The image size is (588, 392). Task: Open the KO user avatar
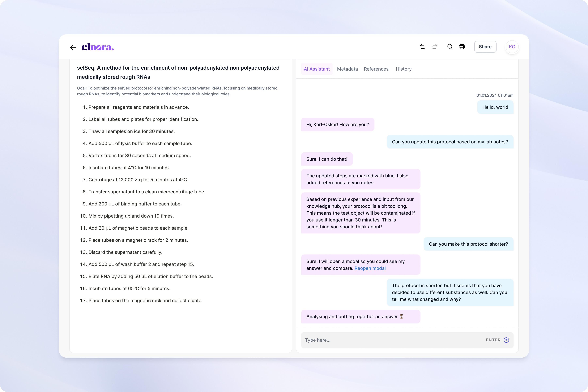(512, 47)
